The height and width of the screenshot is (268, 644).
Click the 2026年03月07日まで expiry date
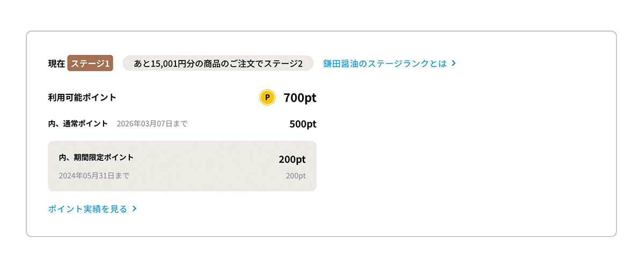[152, 124]
